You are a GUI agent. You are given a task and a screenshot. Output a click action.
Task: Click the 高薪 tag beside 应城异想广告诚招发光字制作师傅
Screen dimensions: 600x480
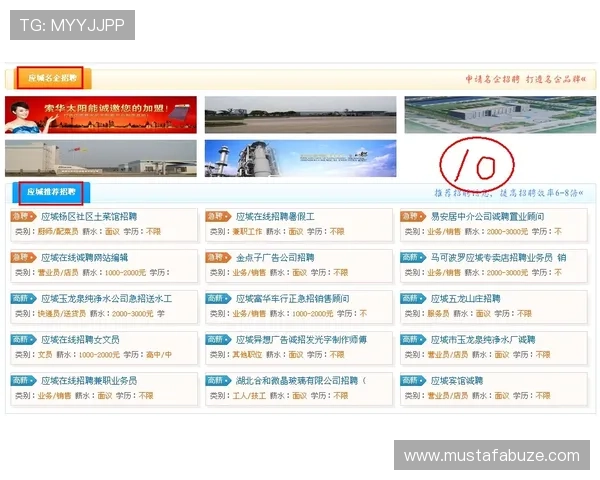point(218,339)
